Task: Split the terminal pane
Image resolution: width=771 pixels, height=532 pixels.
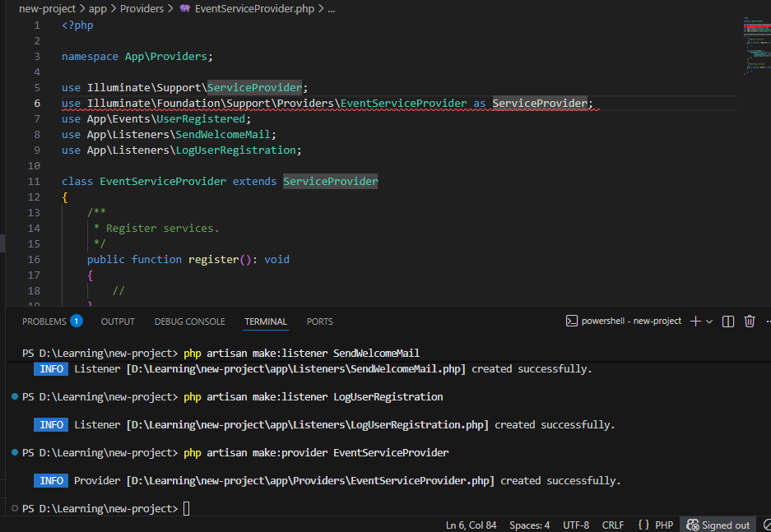Action: (727, 322)
